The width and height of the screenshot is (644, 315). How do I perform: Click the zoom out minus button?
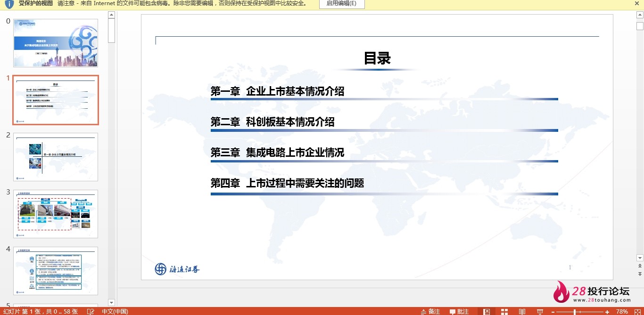coord(553,312)
